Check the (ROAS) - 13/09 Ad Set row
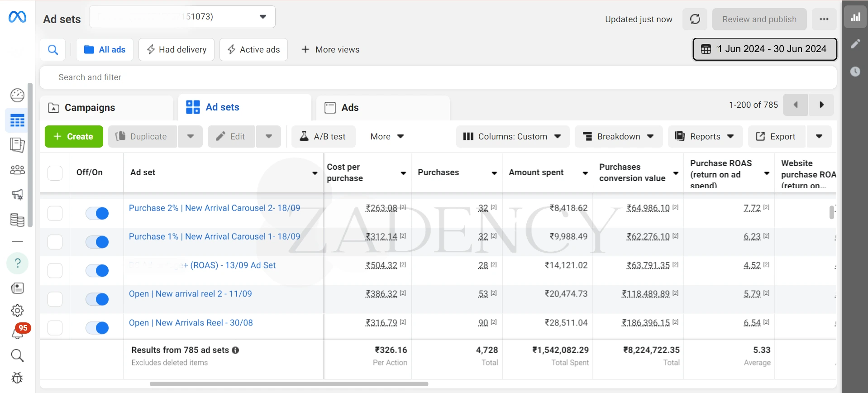This screenshot has height=393, width=868. point(55,270)
